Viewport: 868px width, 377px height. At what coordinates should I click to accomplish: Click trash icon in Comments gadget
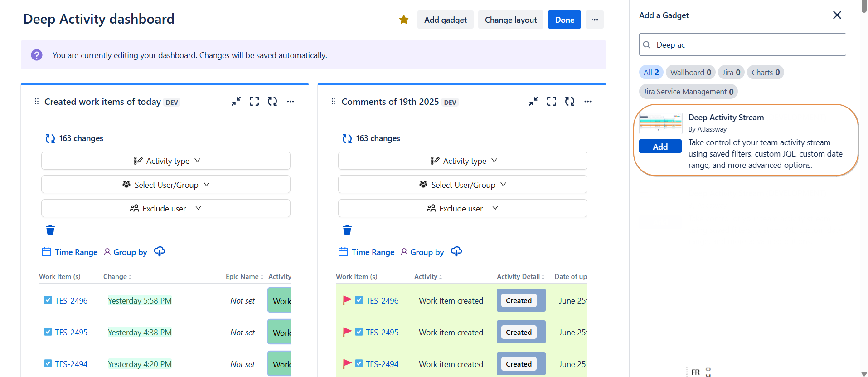tap(347, 230)
